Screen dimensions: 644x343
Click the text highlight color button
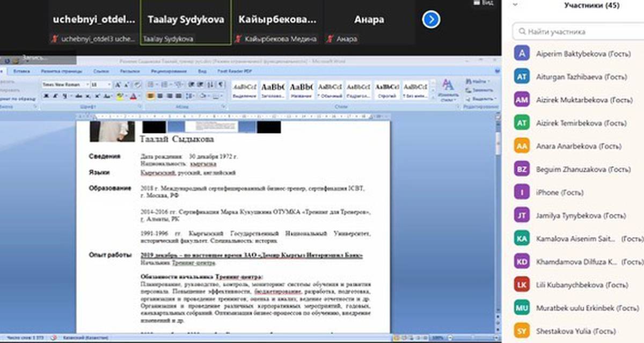coord(120,96)
